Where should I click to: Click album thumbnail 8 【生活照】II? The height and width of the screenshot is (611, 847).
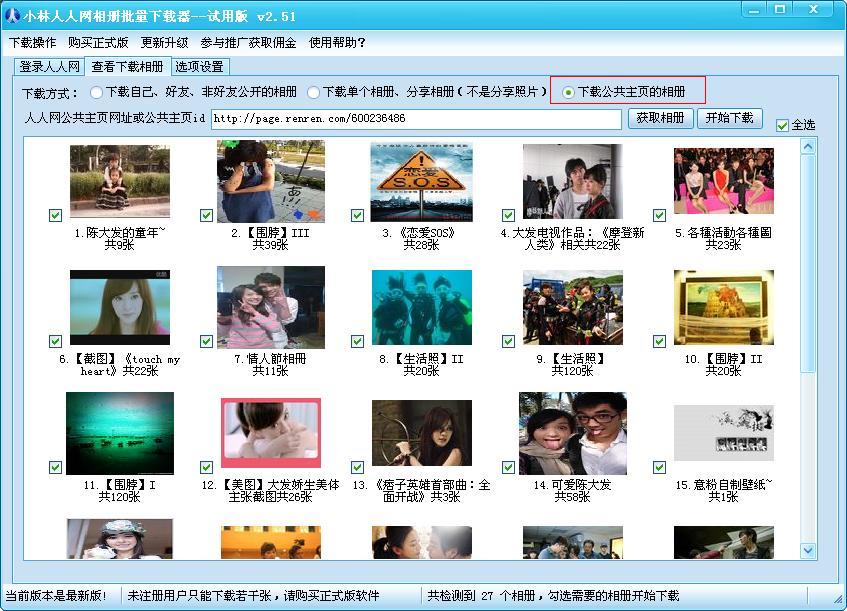tap(421, 307)
